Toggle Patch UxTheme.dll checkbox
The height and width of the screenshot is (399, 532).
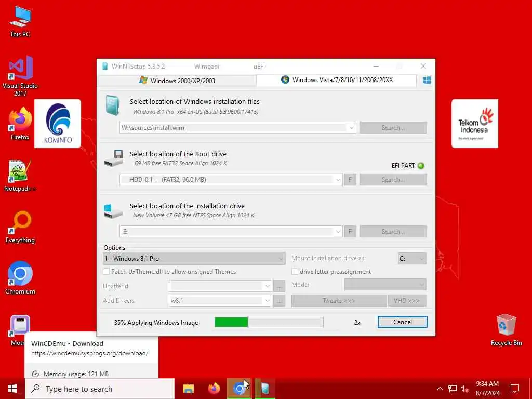(106, 271)
